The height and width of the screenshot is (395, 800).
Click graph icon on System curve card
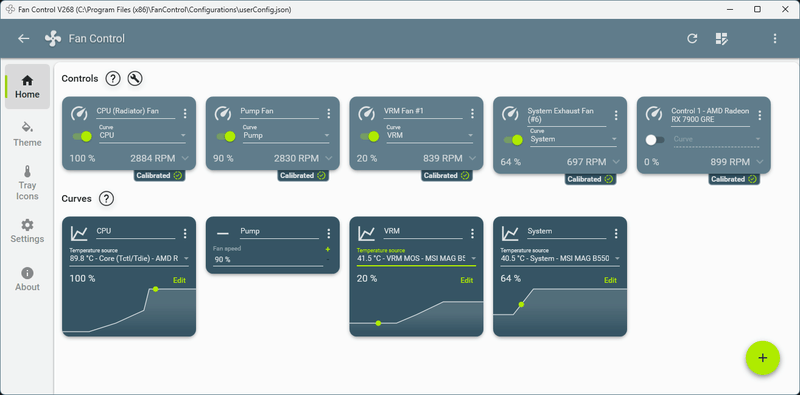click(511, 233)
